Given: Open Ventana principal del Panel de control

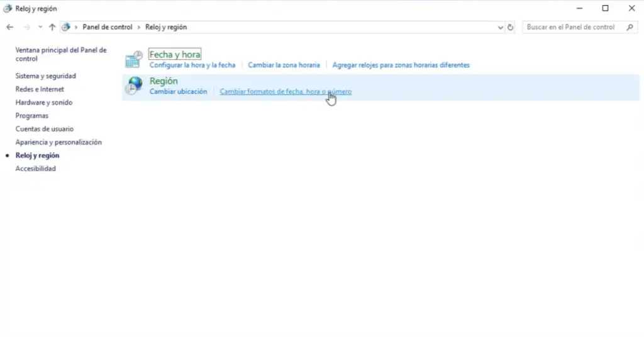Looking at the screenshot, I should click(61, 54).
